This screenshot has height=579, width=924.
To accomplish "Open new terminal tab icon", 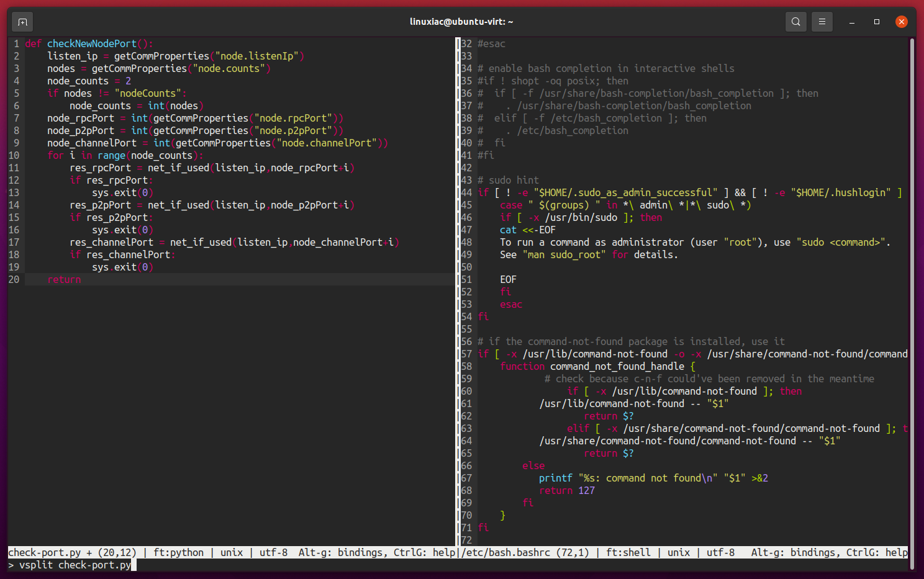I will point(22,22).
